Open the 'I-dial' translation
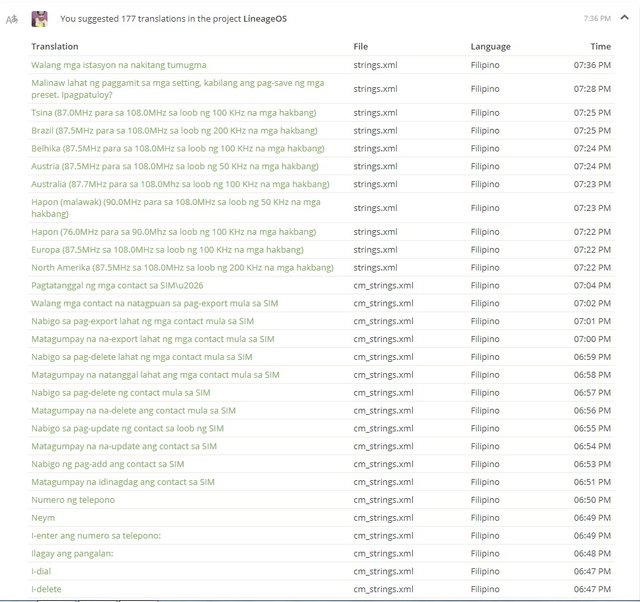This screenshot has height=602, width=640. [41, 572]
